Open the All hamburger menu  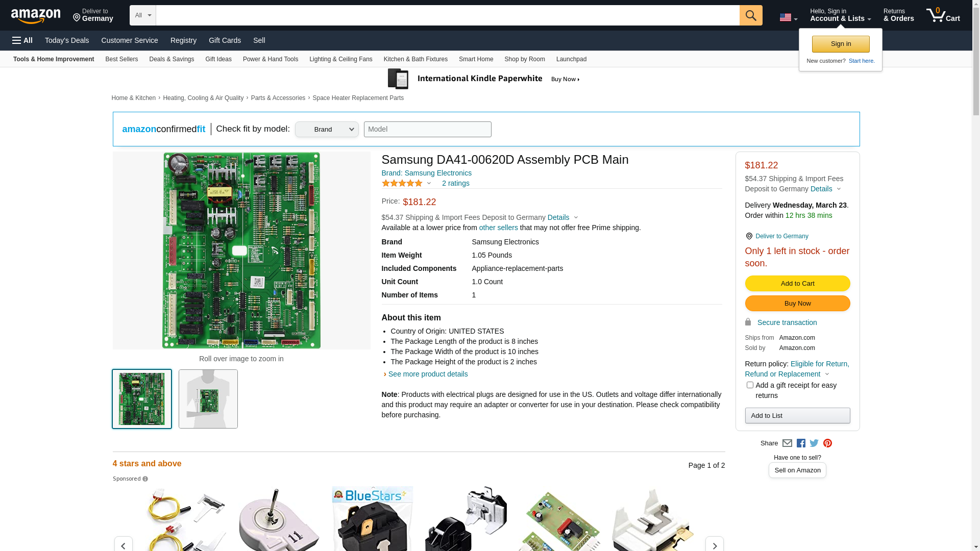[x=22, y=40]
